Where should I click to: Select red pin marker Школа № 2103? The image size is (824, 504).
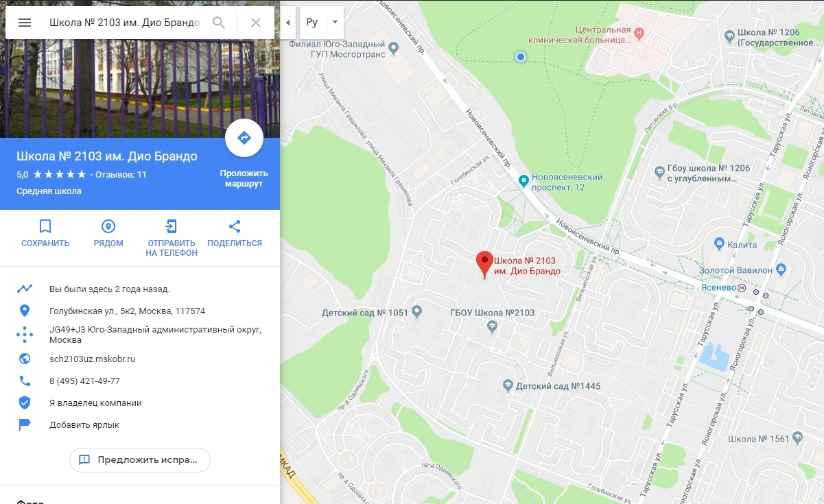pyautogui.click(x=485, y=265)
